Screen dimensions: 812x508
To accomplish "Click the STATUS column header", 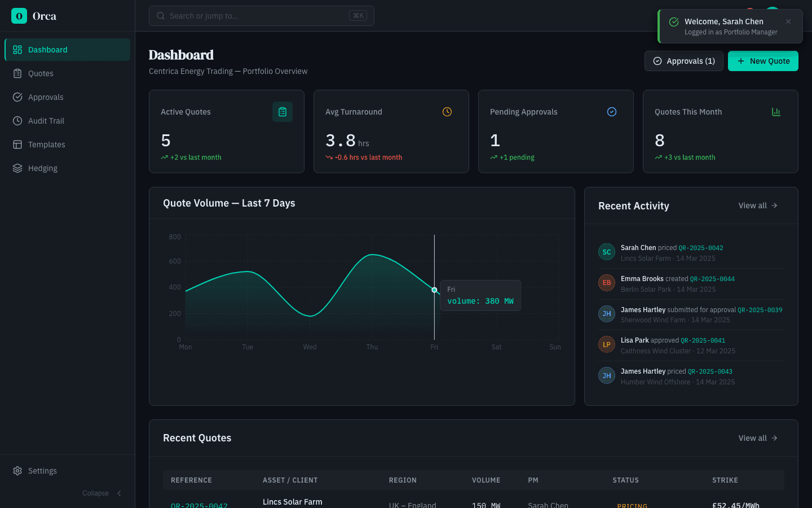I will 625,480.
